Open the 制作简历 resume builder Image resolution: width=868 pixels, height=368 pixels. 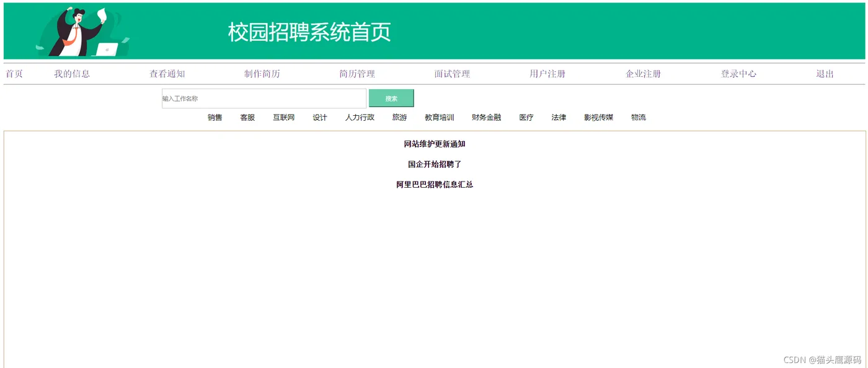263,73
